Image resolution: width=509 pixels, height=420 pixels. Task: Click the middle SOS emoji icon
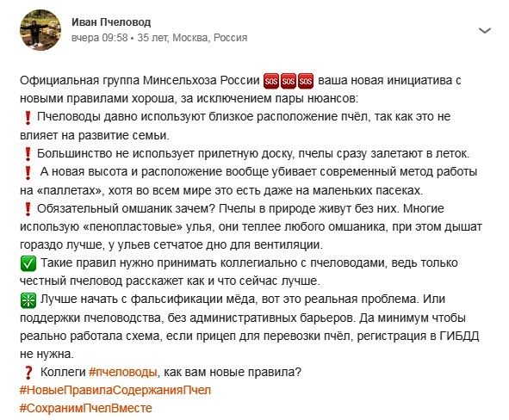pos(289,81)
